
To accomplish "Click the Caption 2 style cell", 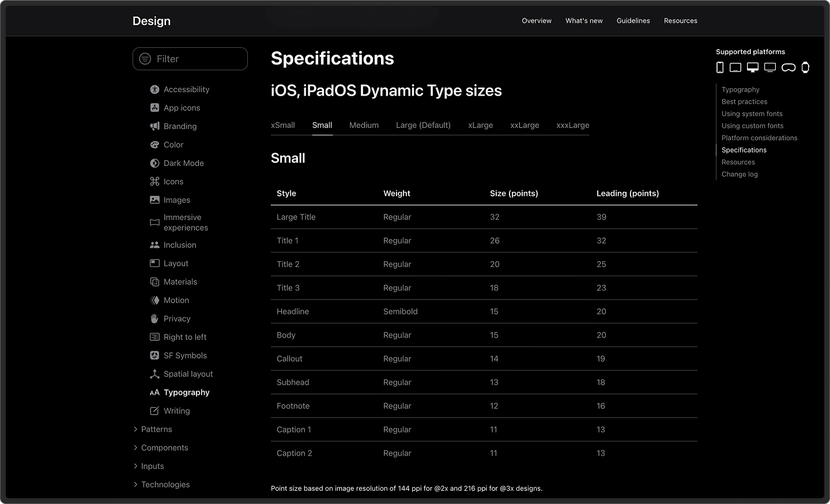I will (x=295, y=453).
